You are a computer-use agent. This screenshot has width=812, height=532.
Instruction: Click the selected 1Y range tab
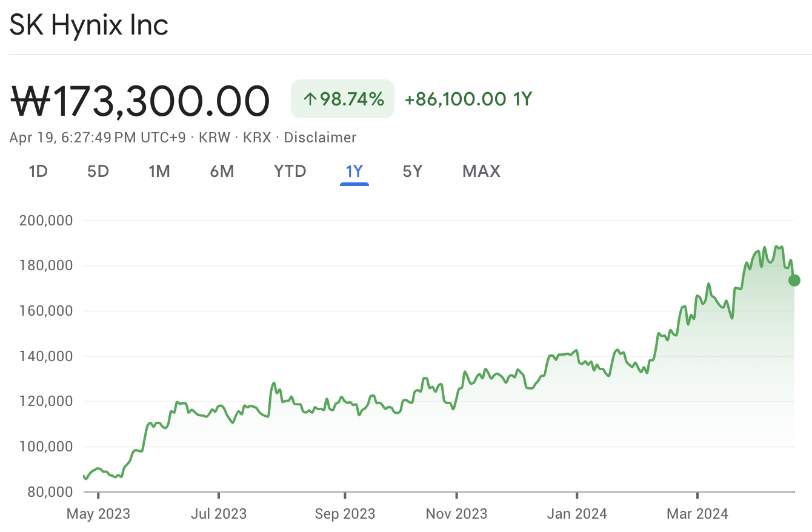coord(354,171)
